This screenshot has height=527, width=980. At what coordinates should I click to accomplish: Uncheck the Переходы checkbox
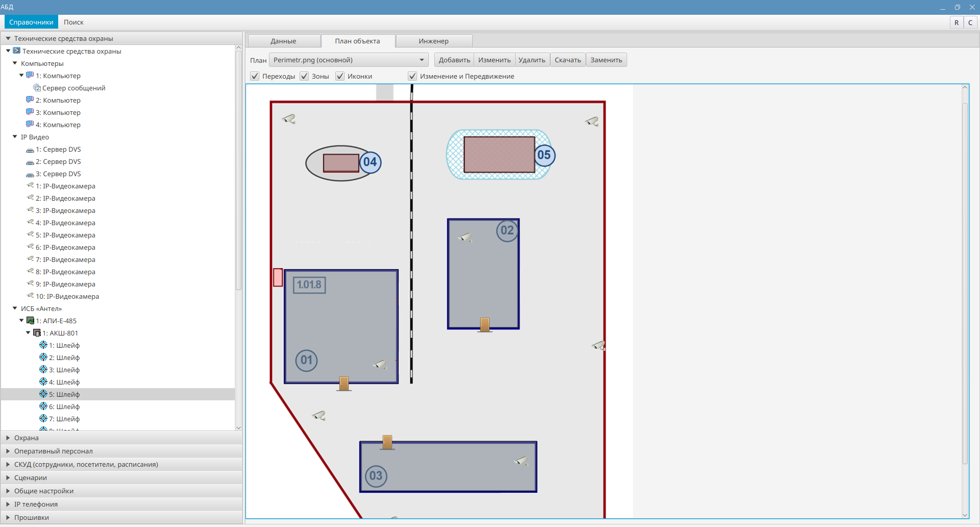coord(255,76)
